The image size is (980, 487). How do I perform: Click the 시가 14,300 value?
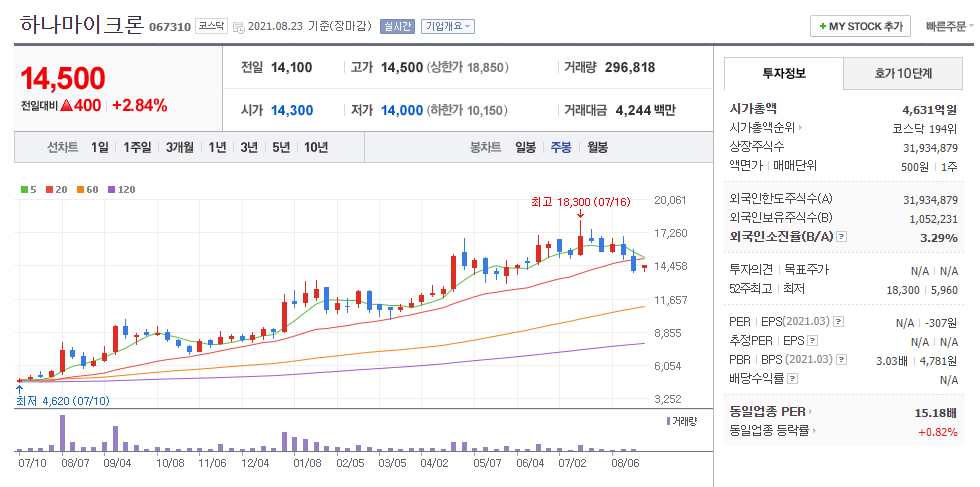(292, 111)
